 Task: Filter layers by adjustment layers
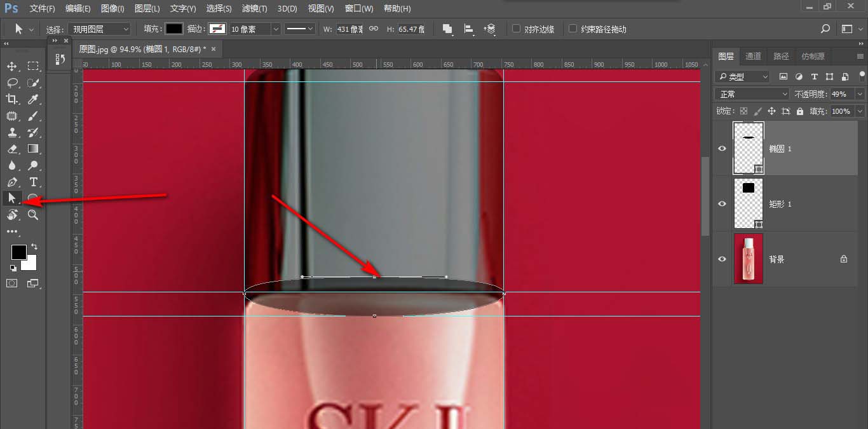[799, 76]
